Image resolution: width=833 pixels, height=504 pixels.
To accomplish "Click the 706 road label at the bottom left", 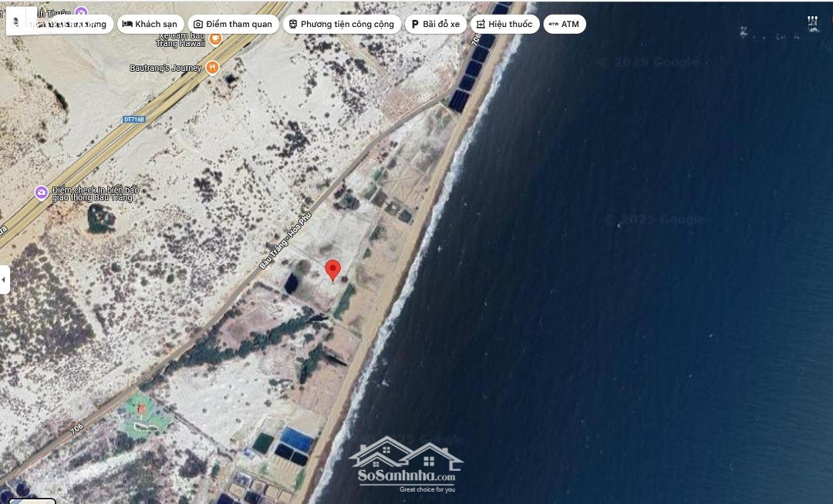I will pyautogui.click(x=76, y=420).
